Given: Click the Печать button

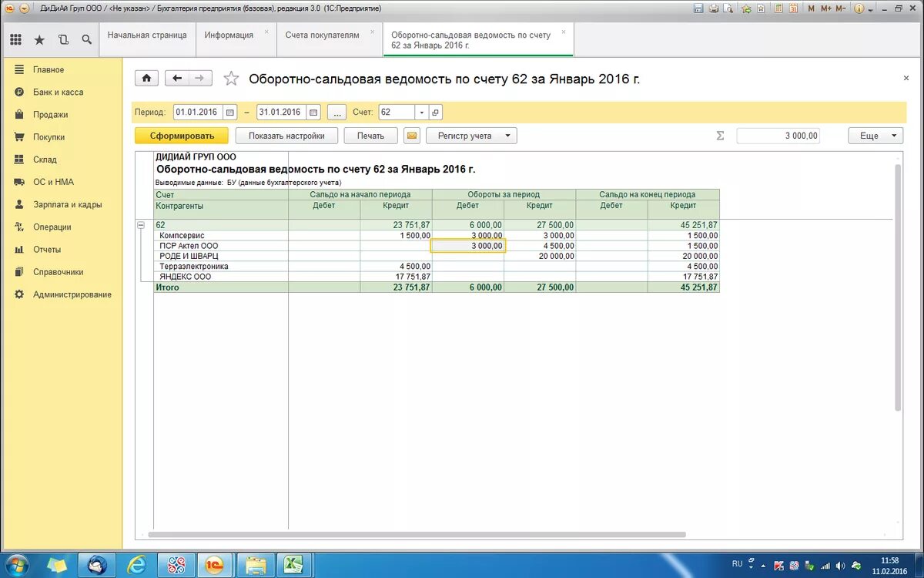Looking at the screenshot, I should click(370, 136).
